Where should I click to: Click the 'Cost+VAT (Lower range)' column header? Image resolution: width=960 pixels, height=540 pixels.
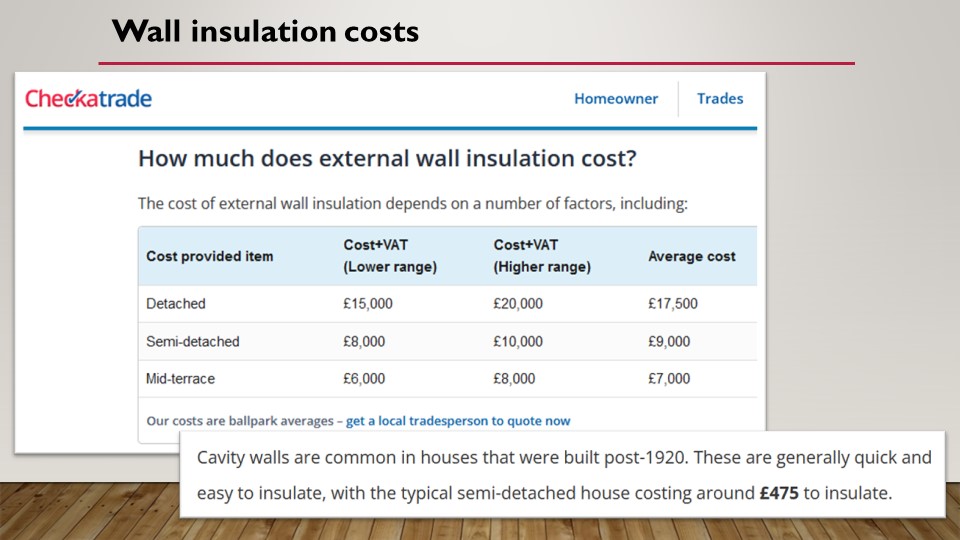coord(389,256)
